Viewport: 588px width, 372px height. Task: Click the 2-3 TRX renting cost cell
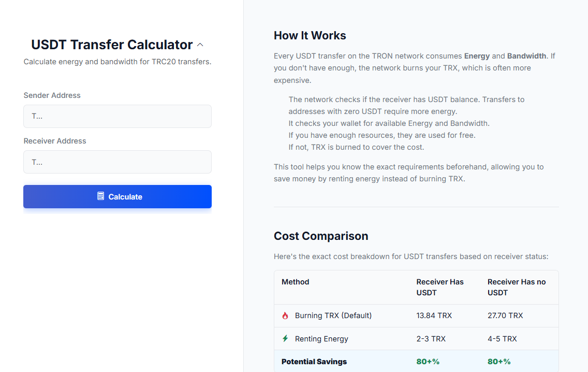[x=431, y=339]
